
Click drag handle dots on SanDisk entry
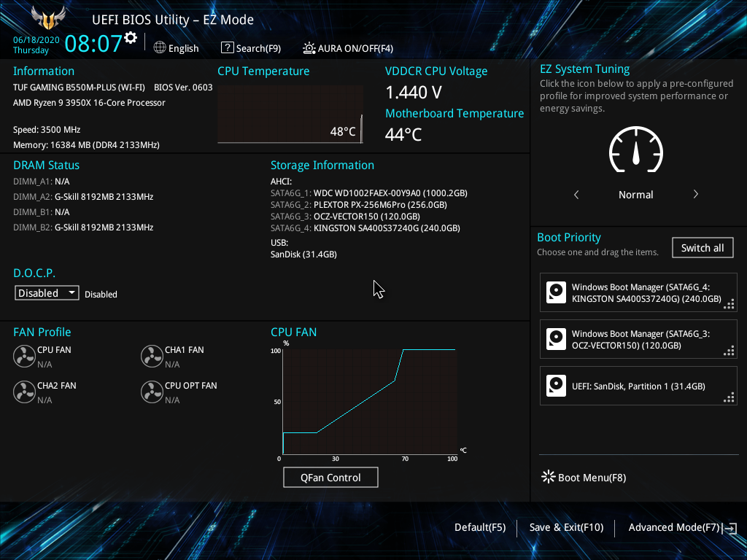coord(729,397)
